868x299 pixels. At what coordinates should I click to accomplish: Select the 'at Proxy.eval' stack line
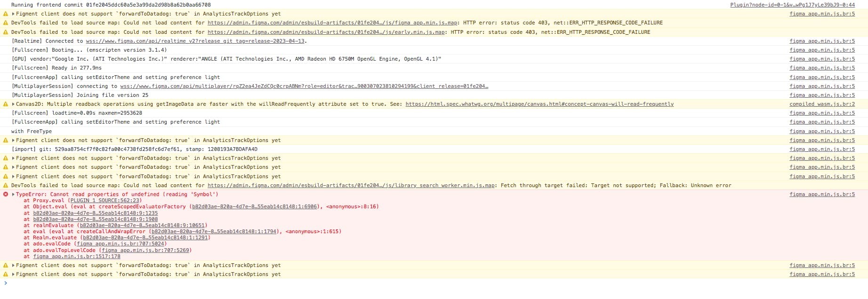point(83,200)
